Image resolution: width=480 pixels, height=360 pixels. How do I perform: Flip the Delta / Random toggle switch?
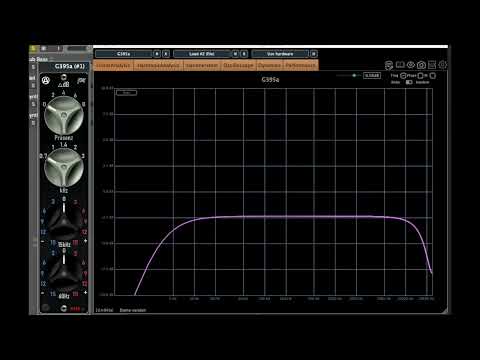[x=409, y=82]
